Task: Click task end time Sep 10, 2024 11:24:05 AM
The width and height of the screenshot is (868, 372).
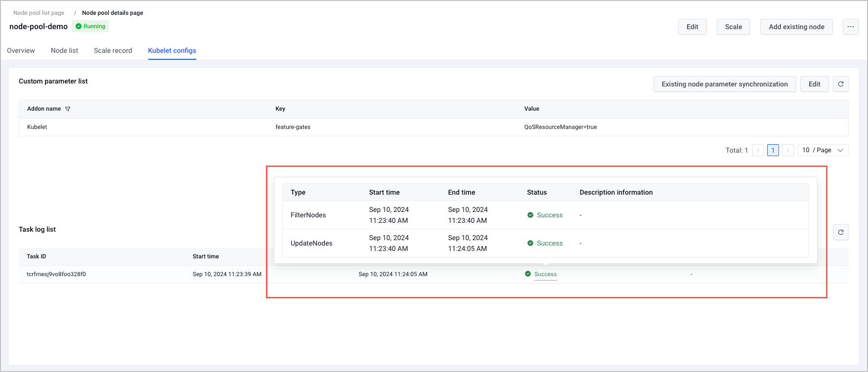Action: click(x=393, y=274)
